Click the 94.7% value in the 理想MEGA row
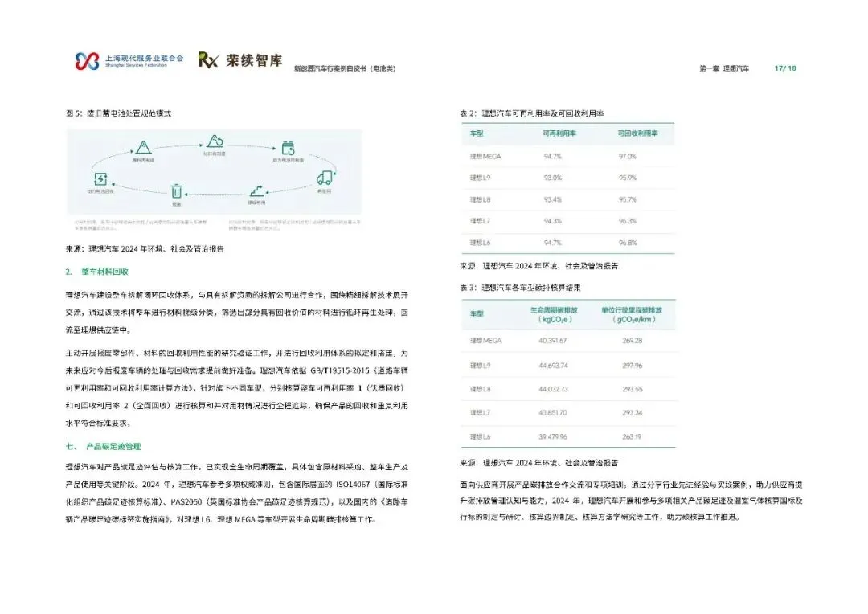This screenshot has height=614, width=868. tap(552, 157)
